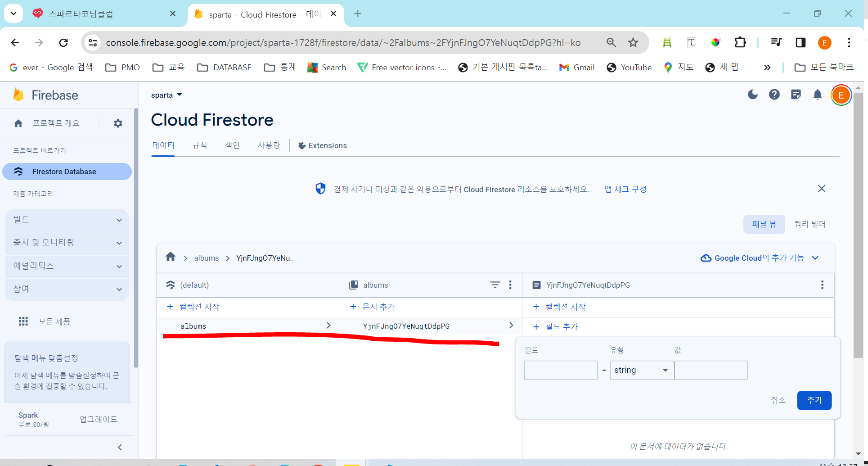Reload the page
This screenshot has height=466, width=868.
coord(63,43)
